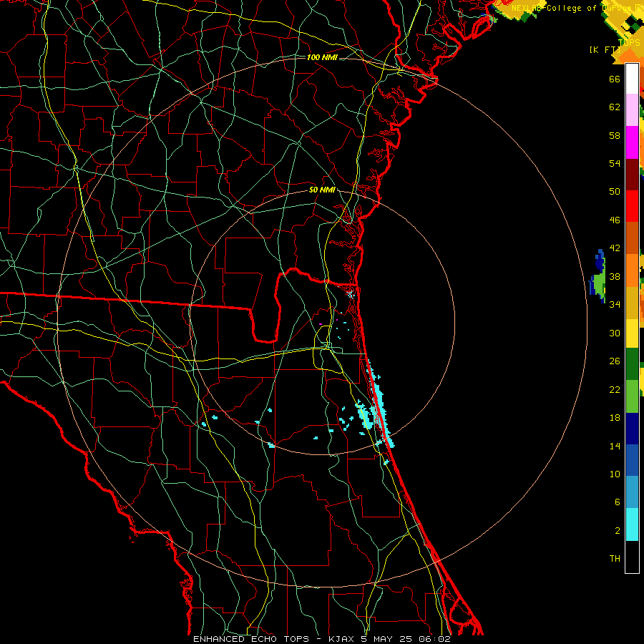Click the legend value 18
644x644 pixels.
pos(615,418)
